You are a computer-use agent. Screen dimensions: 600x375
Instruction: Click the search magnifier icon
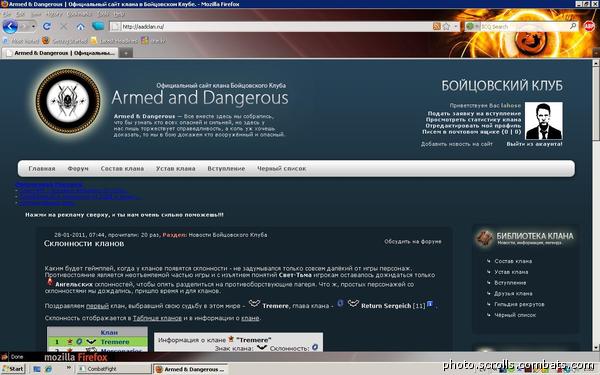coord(573,26)
